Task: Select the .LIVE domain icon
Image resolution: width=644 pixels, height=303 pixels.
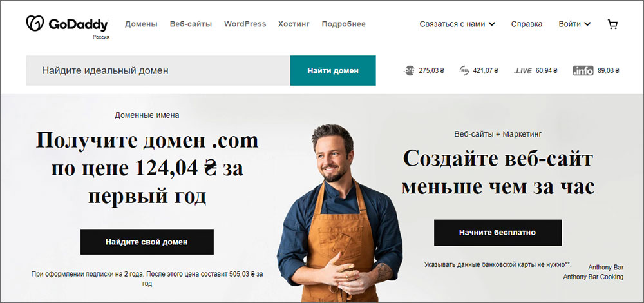Action: point(523,71)
